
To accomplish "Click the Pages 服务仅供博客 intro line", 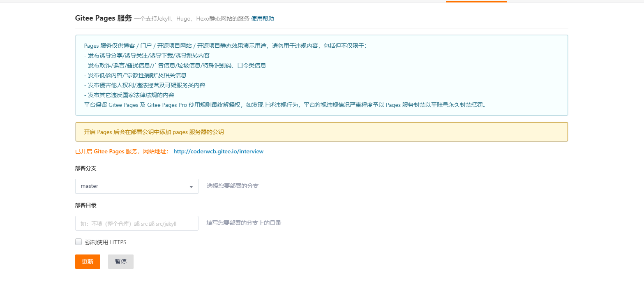I will tap(225, 46).
